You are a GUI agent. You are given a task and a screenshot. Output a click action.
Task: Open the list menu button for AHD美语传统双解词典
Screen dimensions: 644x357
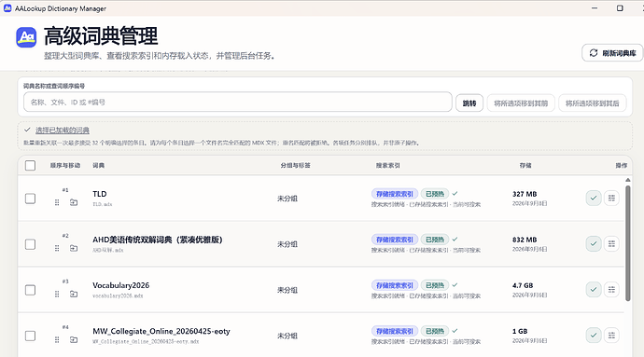click(611, 243)
